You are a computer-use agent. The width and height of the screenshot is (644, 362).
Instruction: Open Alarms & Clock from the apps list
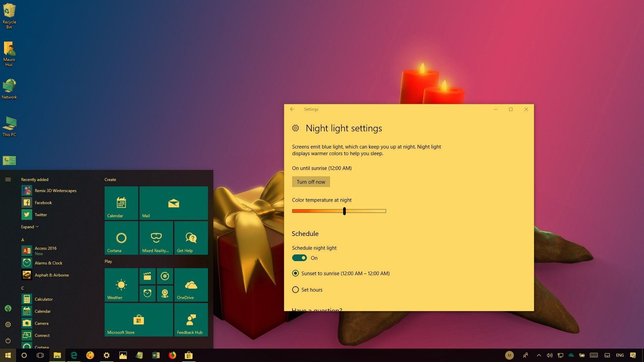(x=48, y=263)
